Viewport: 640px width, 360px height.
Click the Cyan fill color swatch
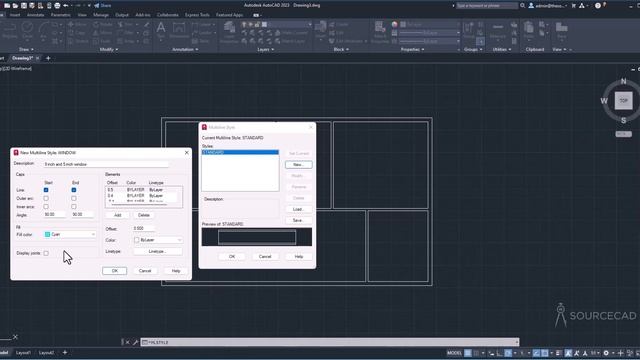(47, 234)
